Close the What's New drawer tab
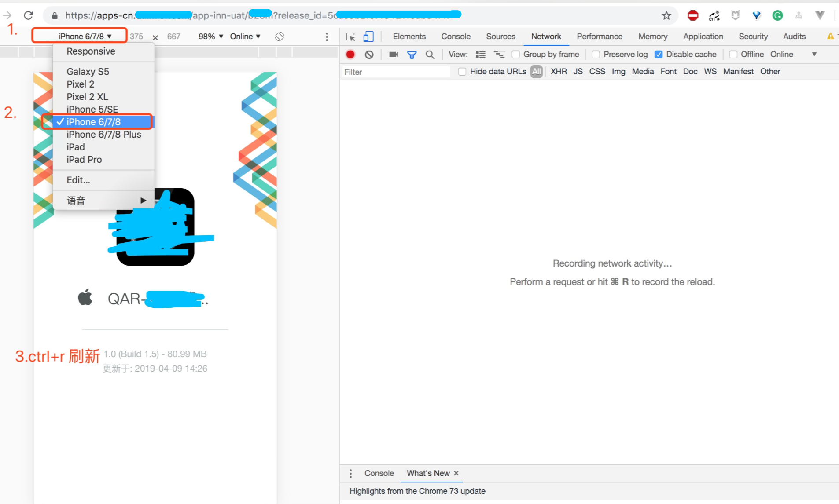Viewport: 839px width, 504px height. pyautogui.click(x=456, y=473)
